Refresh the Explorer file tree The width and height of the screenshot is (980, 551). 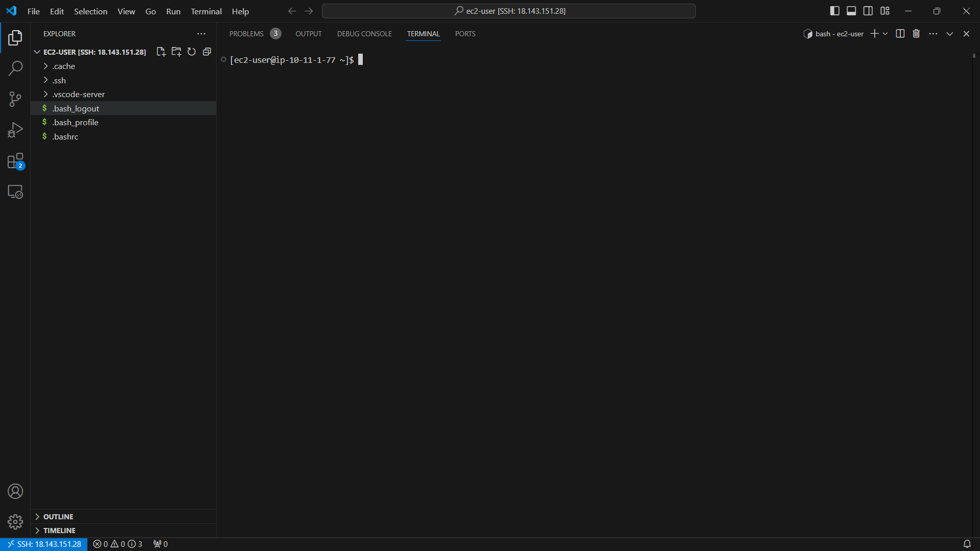pyautogui.click(x=192, y=52)
